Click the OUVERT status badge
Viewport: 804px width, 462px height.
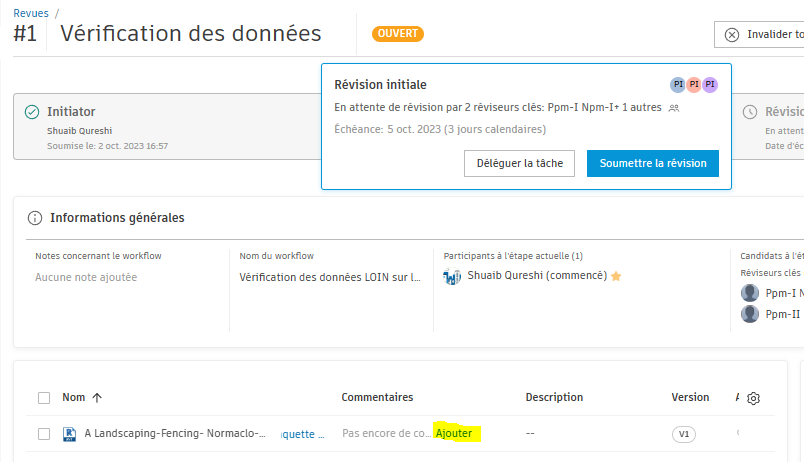tap(398, 34)
